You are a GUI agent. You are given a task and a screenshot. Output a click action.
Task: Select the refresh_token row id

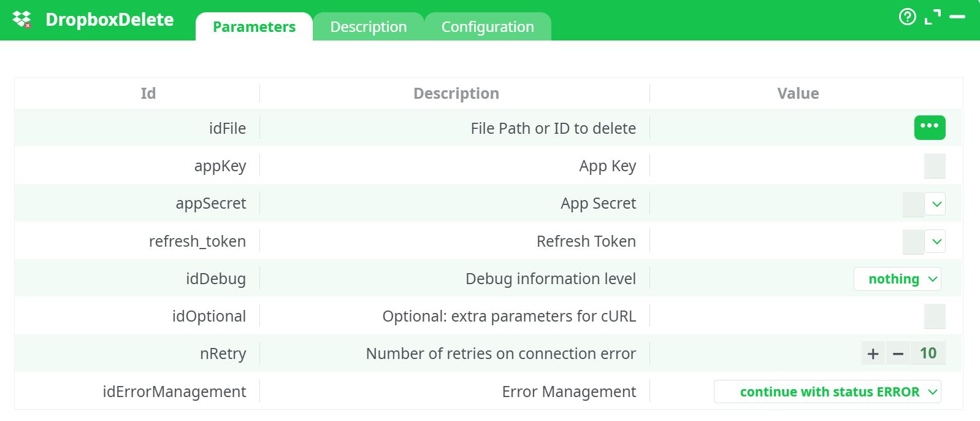[x=197, y=241]
